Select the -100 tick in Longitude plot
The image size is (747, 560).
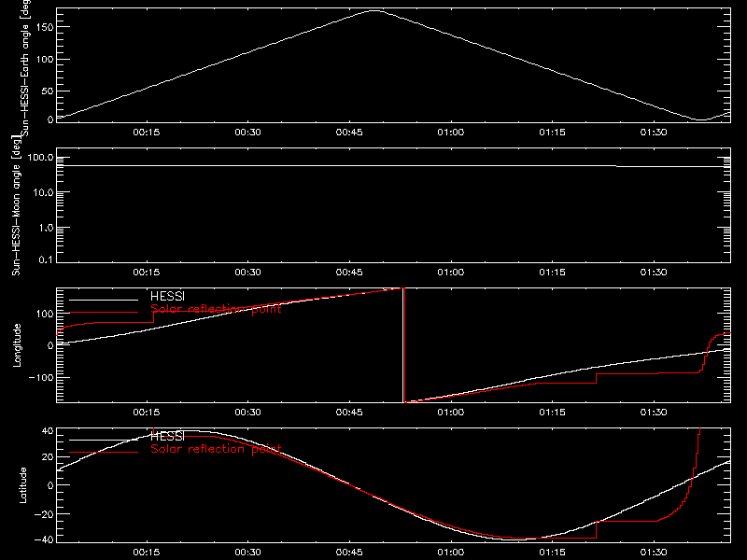tap(41, 377)
